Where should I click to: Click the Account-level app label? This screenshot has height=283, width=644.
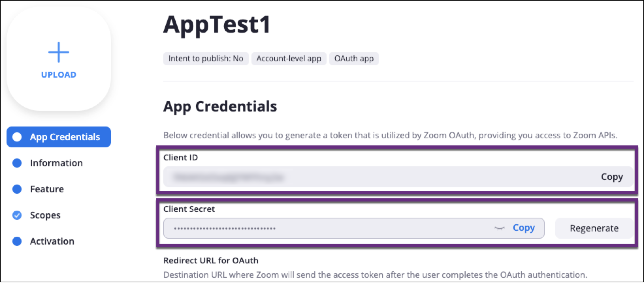[289, 59]
